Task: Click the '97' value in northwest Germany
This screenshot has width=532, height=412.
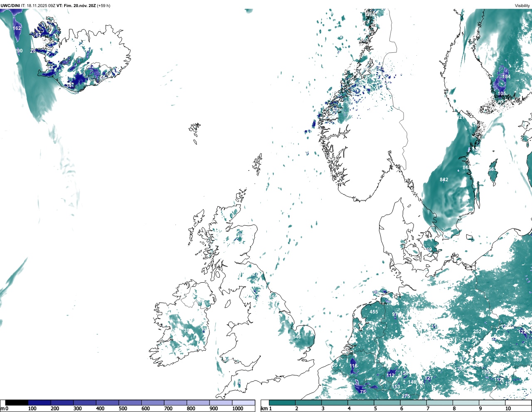Action: [394, 315]
